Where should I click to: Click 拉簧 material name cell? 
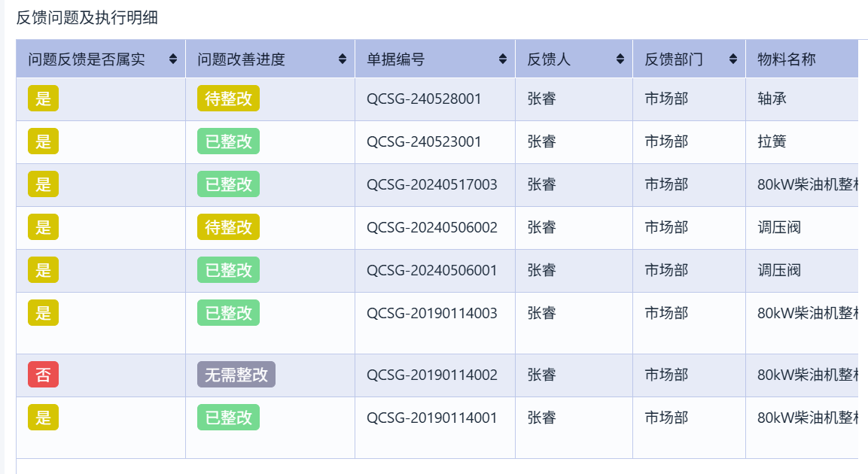(x=772, y=141)
